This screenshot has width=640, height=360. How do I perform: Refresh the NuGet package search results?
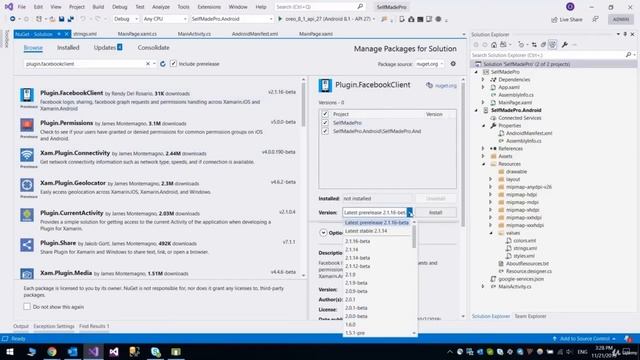pyautogui.click(x=163, y=64)
